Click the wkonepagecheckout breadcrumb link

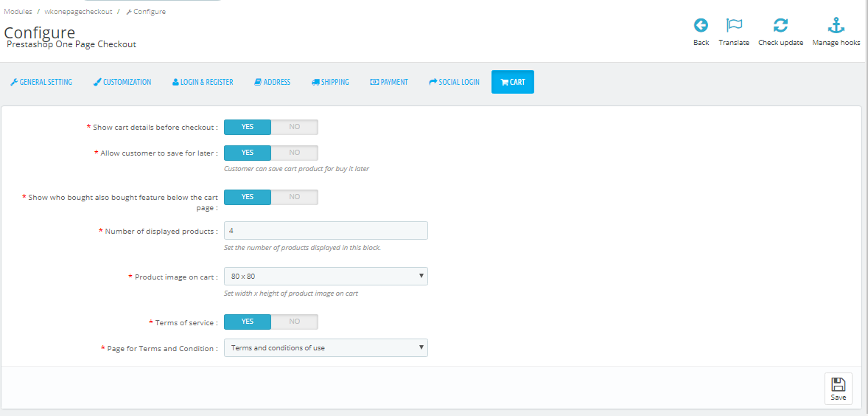79,11
